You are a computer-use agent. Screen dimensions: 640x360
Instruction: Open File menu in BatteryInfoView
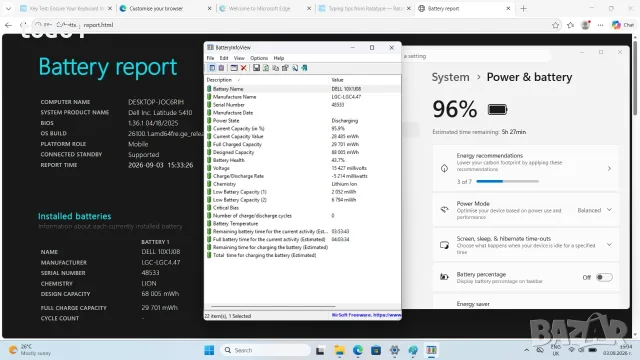click(x=210, y=58)
